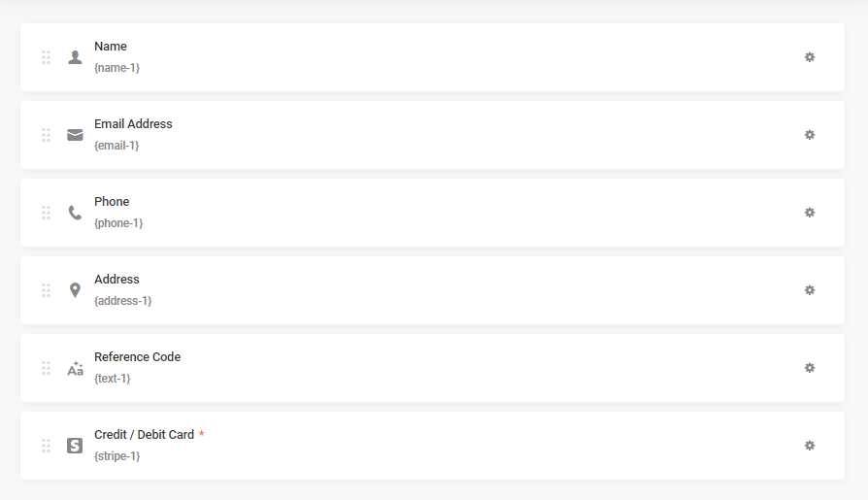
Task: Open settings gear for Email Address field
Action: (x=810, y=135)
